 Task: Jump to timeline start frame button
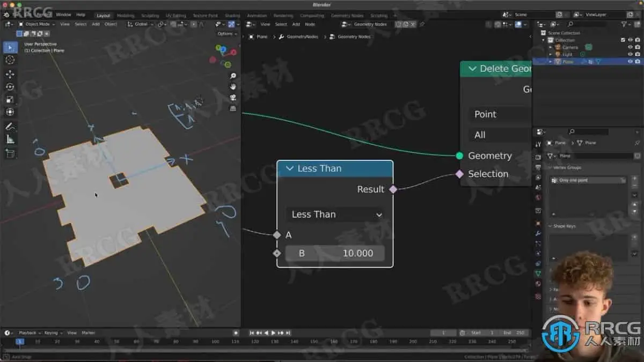253,333
